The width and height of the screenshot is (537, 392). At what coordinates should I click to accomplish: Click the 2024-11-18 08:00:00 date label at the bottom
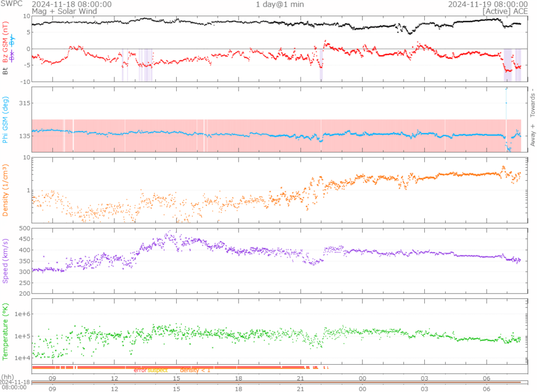point(13,385)
